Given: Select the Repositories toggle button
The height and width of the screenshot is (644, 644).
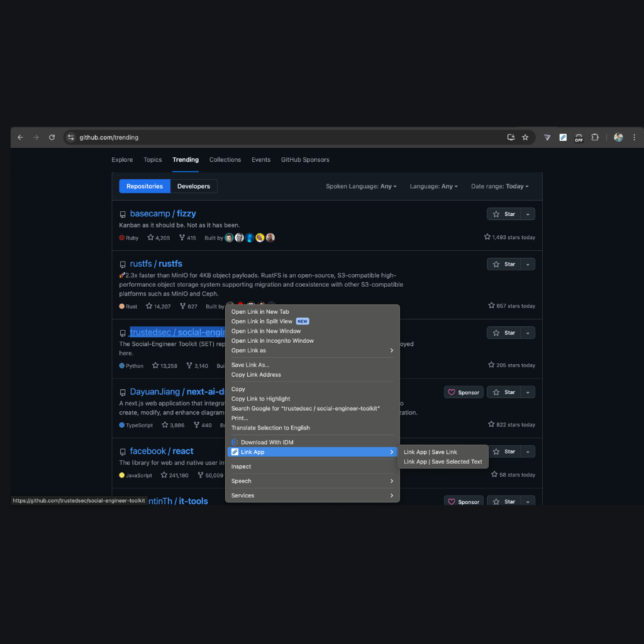Looking at the screenshot, I should [145, 186].
